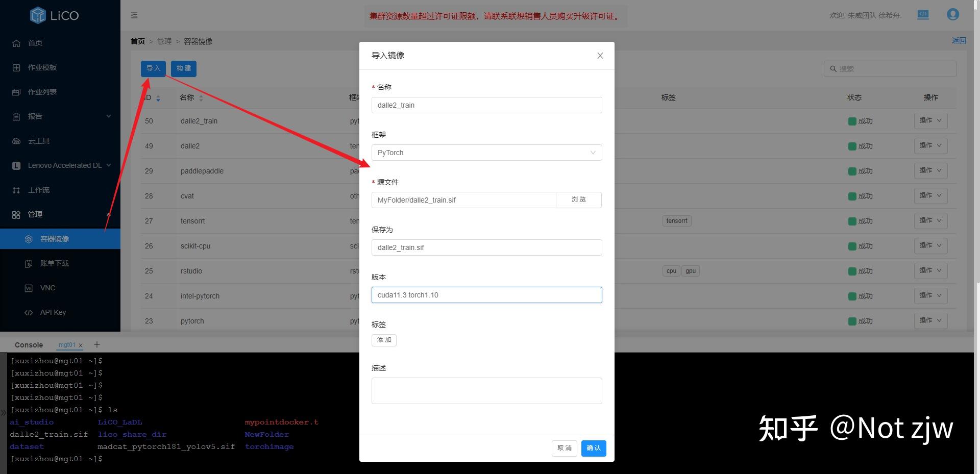Click the 描述 text area
The height and width of the screenshot is (474, 980).
tap(486, 391)
